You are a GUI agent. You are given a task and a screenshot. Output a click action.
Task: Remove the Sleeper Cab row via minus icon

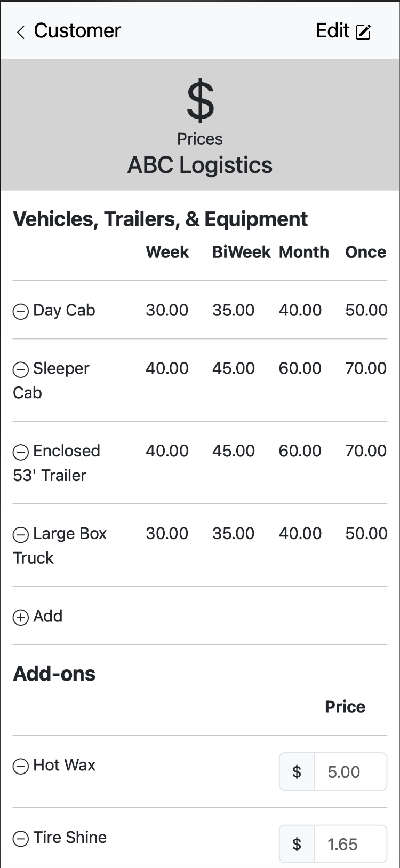pos(21,369)
